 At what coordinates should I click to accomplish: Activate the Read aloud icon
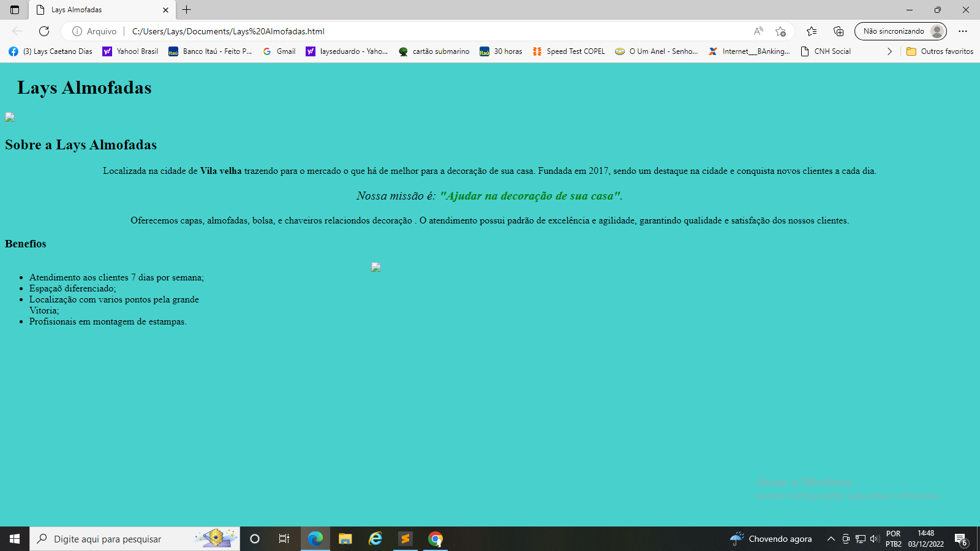tap(758, 31)
